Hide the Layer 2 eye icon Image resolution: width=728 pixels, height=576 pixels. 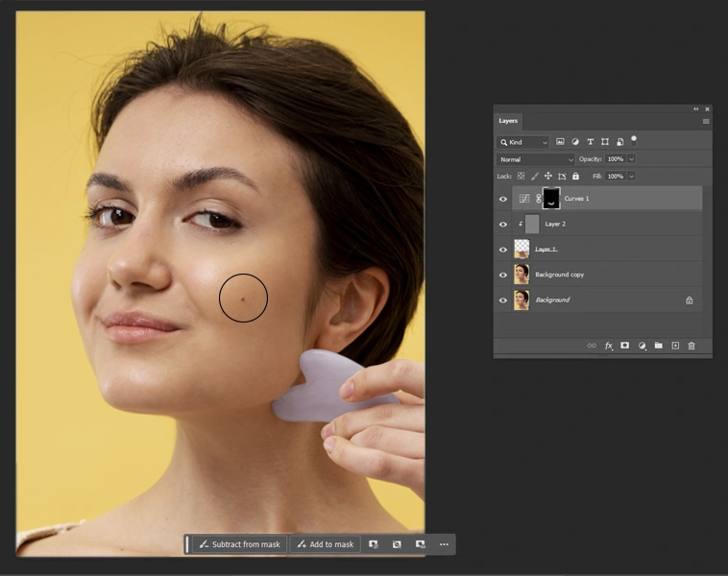coord(502,225)
